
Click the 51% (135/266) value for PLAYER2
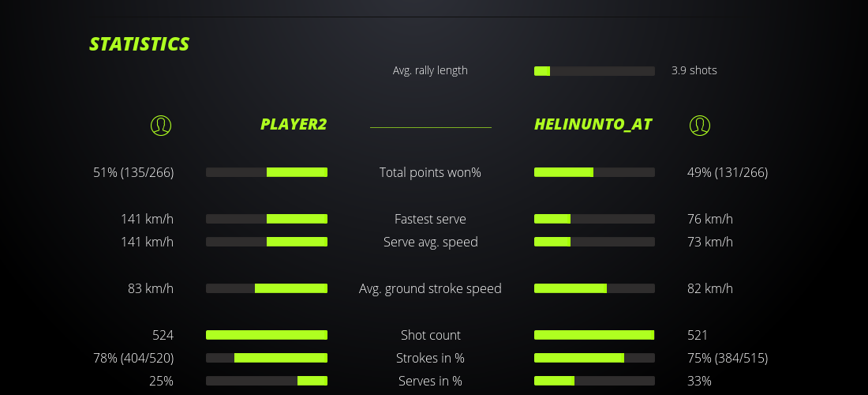click(x=133, y=172)
